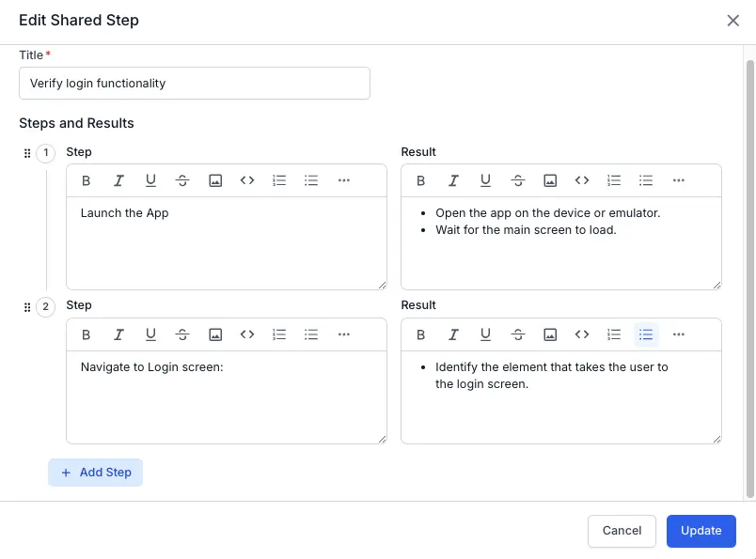Click the dialog's vertical scrollbar
The width and height of the screenshot is (756, 559).
[x=749, y=272]
